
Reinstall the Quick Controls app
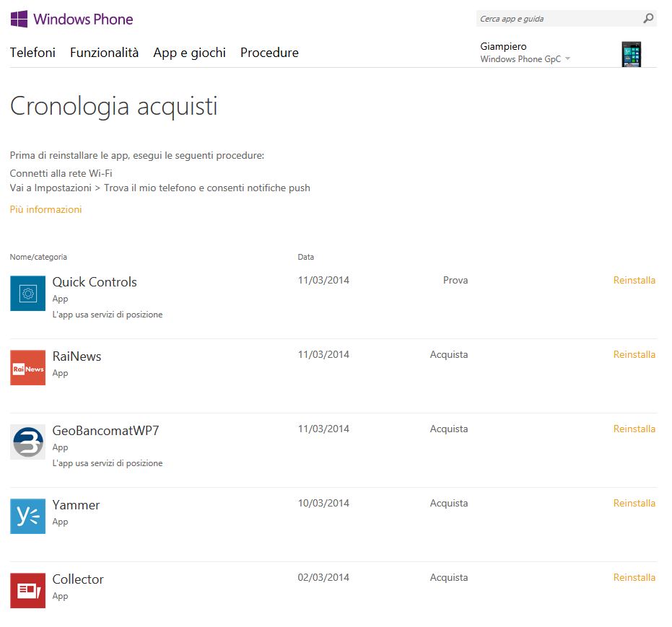tap(634, 280)
